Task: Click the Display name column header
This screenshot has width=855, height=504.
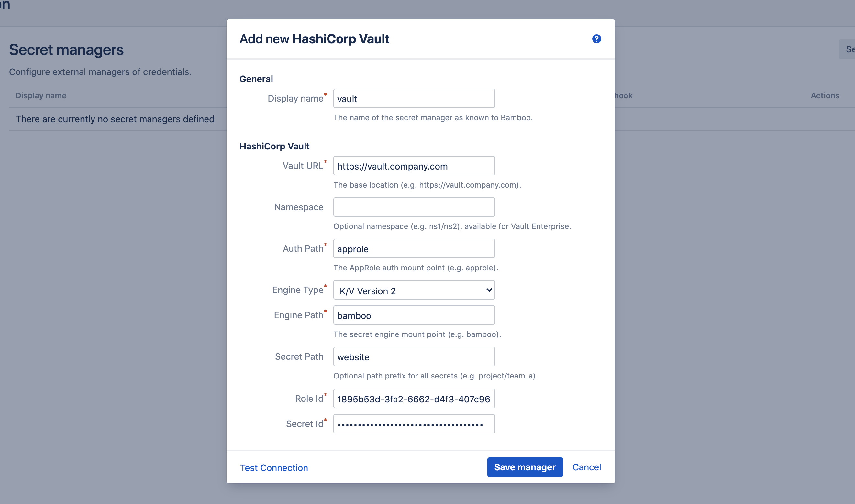Action: coord(41,96)
